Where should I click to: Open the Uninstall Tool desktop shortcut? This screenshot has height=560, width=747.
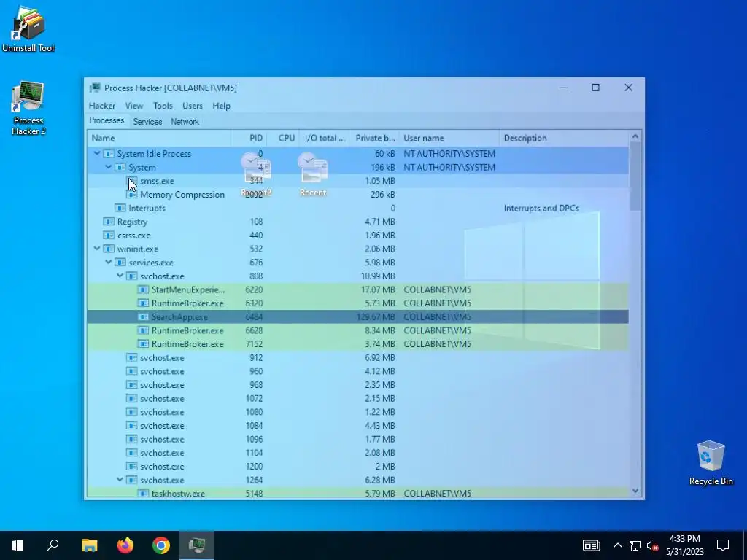[x=28, y=28]
